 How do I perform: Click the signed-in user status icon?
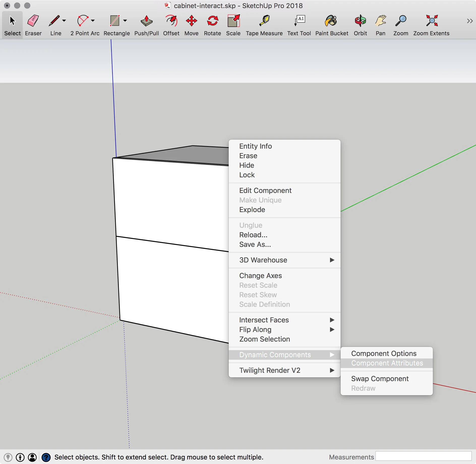(x=32, y=457)
